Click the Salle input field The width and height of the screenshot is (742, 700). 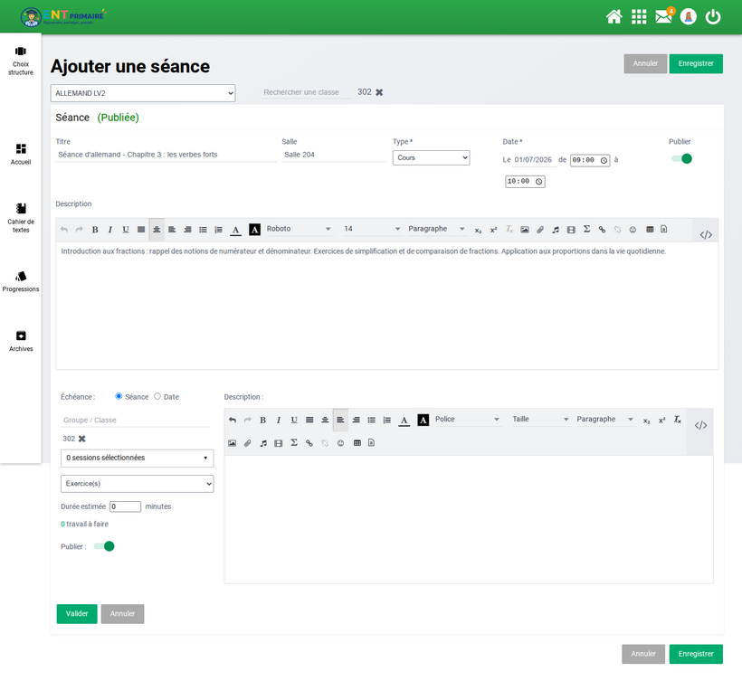[x=333, y=155]
